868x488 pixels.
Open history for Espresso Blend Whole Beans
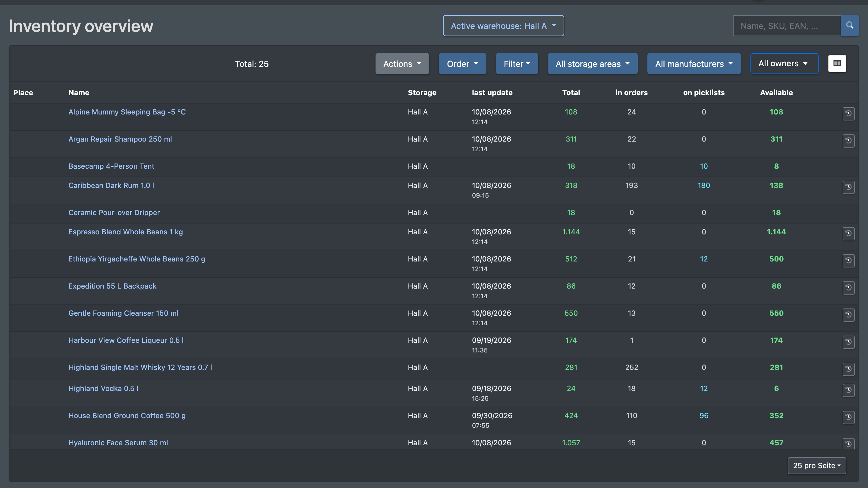[848, 234]
